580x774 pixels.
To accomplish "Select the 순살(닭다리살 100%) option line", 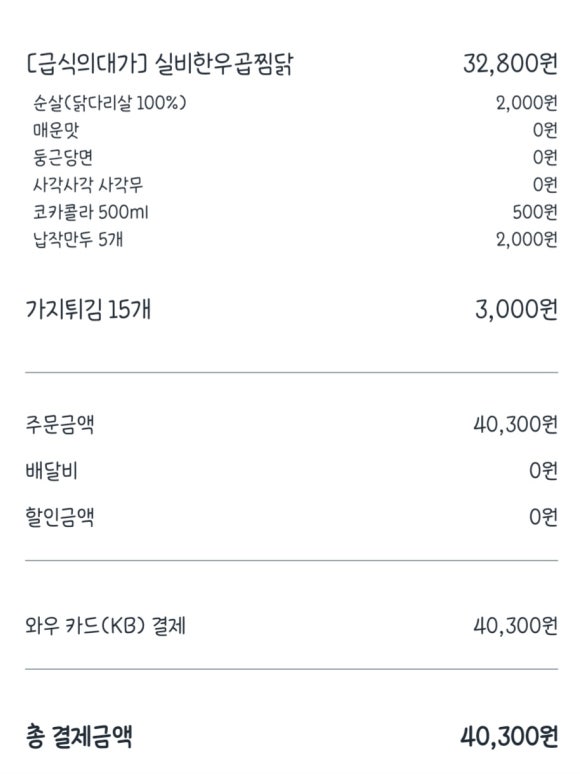I will (110, 103).
